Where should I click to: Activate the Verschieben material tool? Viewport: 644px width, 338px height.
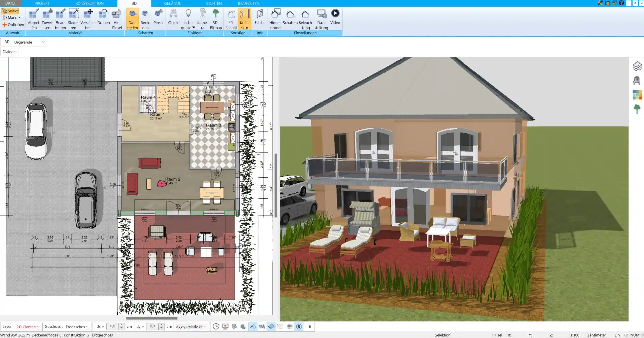[x=88, y=19]
